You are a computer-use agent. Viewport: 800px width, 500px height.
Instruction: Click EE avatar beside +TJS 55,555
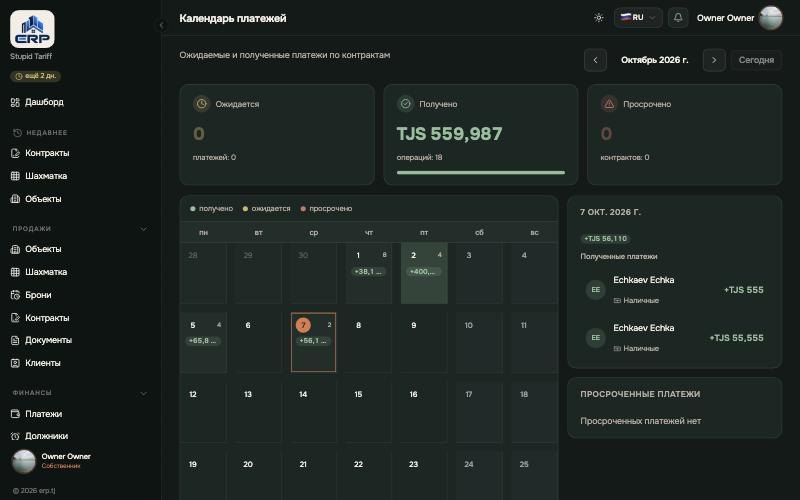point(595,338)
